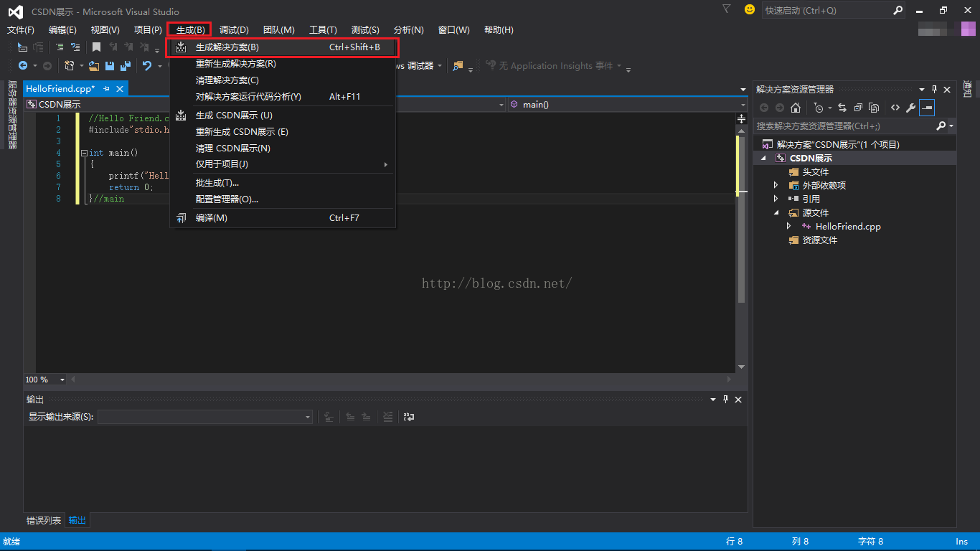Close the HelloFriend.cpp editor tab
The height and width of the screenshot is (551, 980).
[120, 88]
